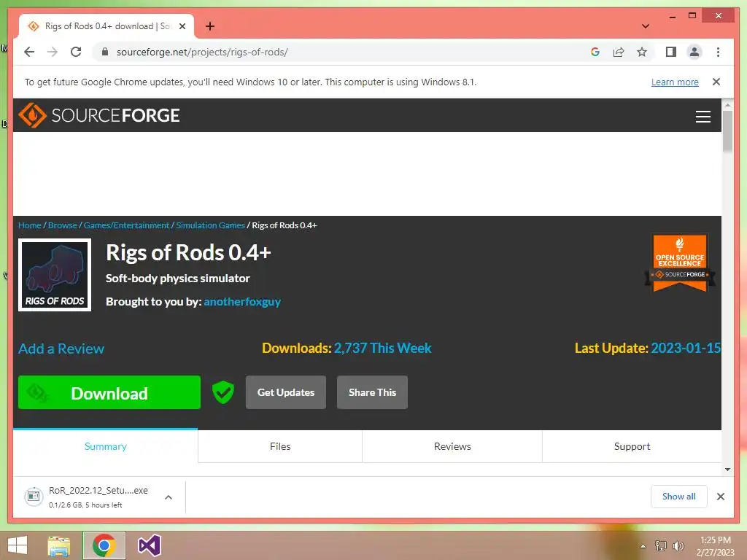The height and width of the screenshot is (560, 747).
Task: Click the Chrome taskbar icon
Action: tap(104, 545)
